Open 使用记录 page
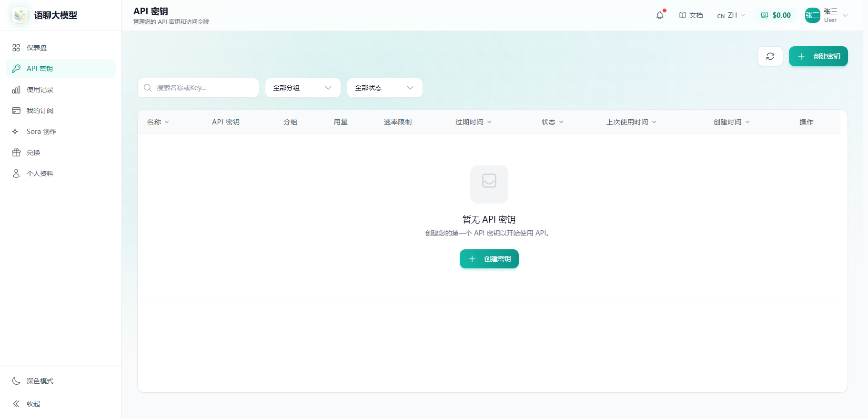 [61, 90]
